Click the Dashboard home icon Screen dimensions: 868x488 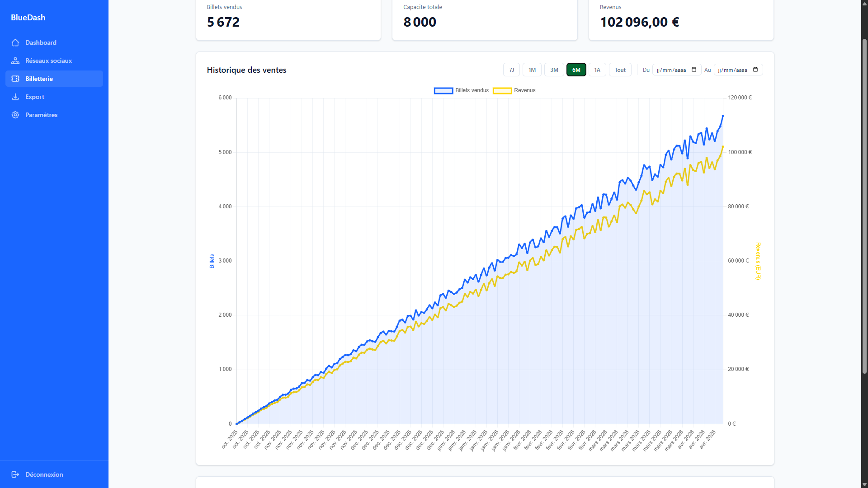click(x=15, y=42)
